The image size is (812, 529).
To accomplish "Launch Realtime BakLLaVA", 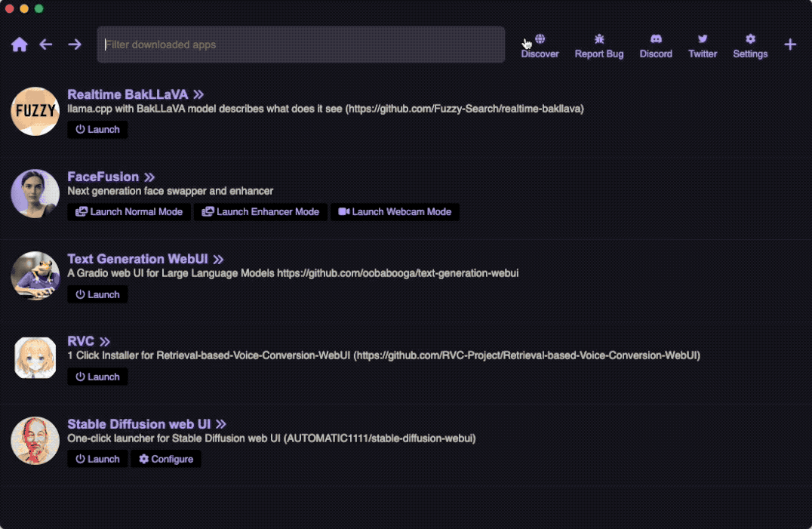I will click(98, 130).
